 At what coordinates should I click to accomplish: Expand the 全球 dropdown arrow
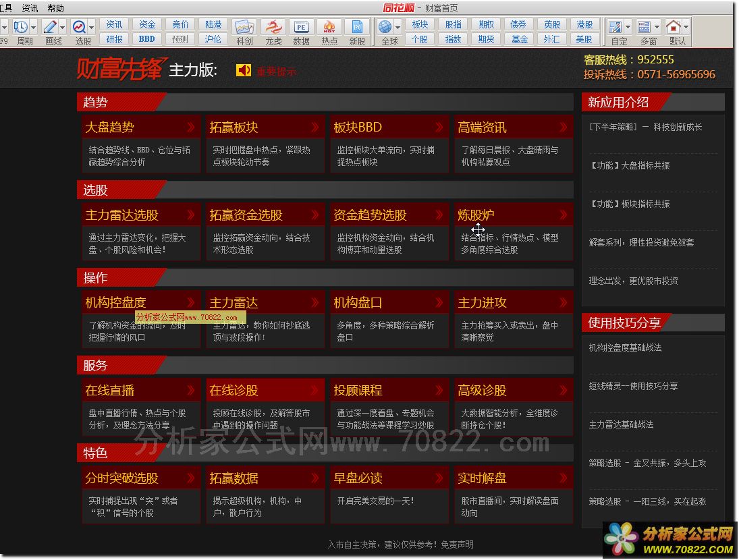(x=398, y=27)
